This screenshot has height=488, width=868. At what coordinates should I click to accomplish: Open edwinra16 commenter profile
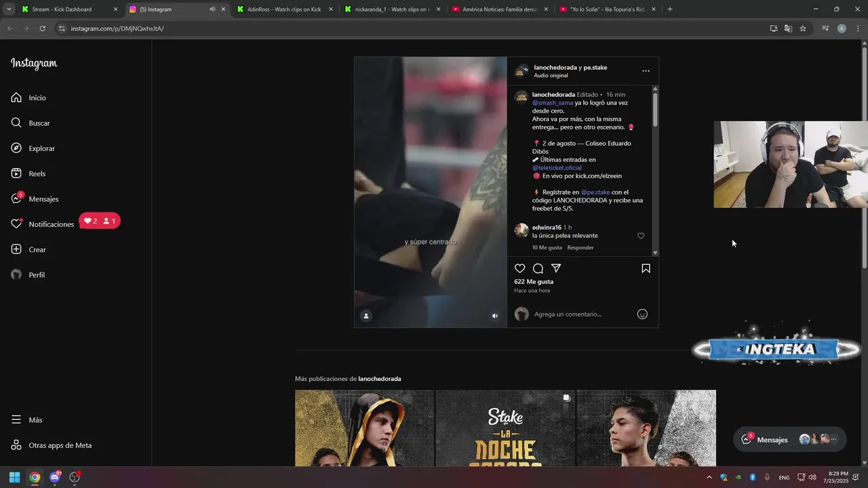(x=547, y=227)
